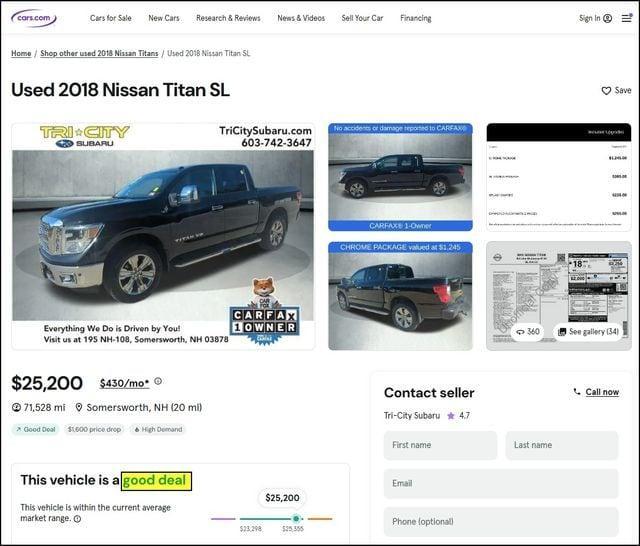Click the First name field
Viewport: 640px width, 546px height.
(x=440, y=445)
